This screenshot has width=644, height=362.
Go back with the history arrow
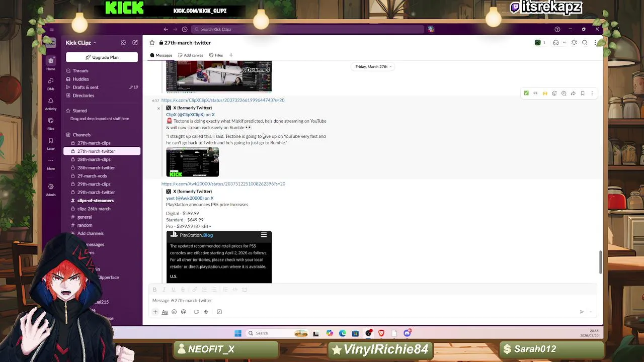coord(166,29)
